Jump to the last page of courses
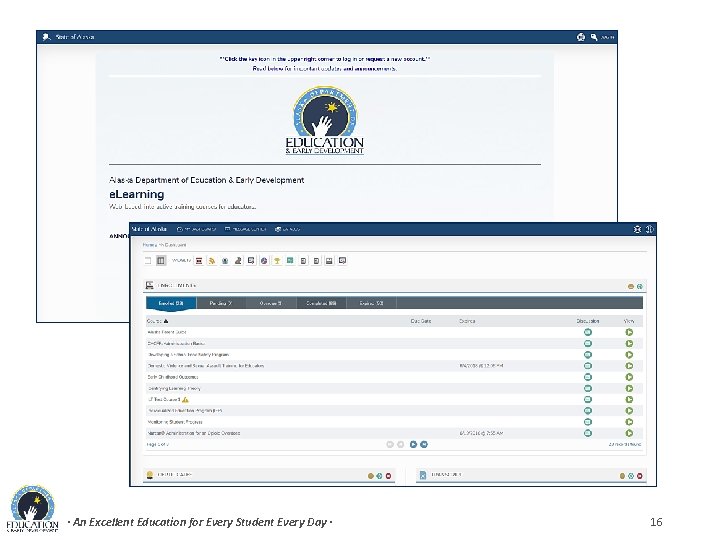The image size is (720, 540). pyautogui.click(x=424, y=444)
